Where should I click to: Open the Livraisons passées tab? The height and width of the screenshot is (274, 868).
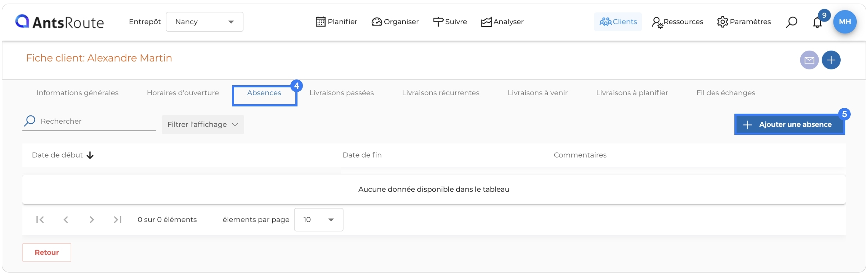tap(341, 93)
